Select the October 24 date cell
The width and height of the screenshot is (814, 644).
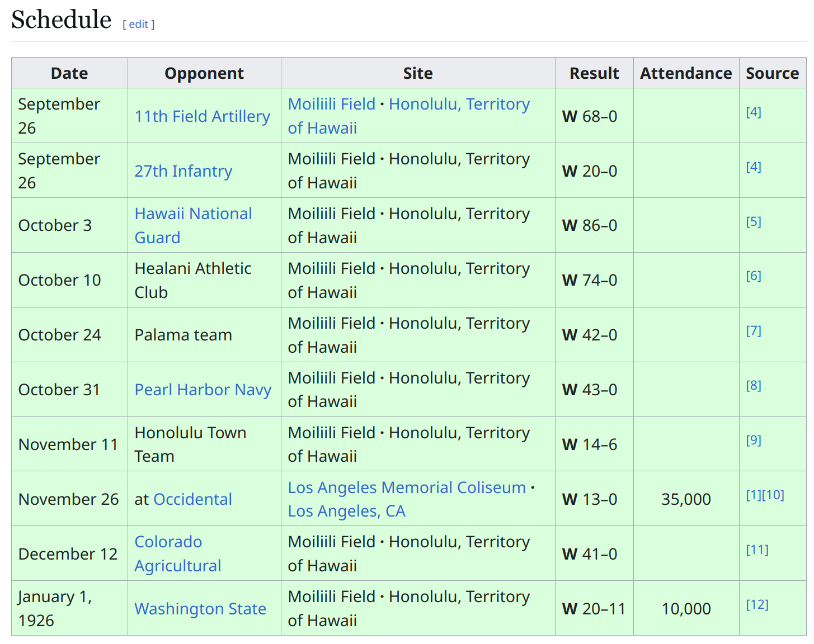[69, 335]
